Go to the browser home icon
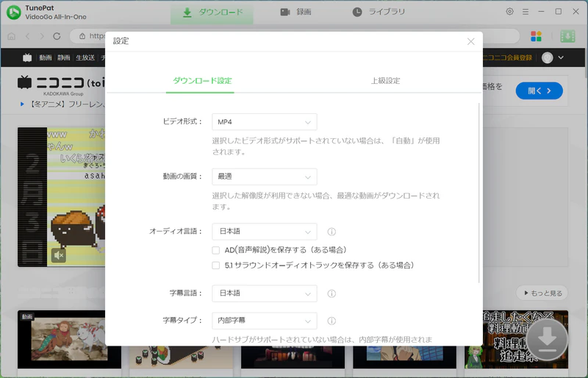 [12, 37]
